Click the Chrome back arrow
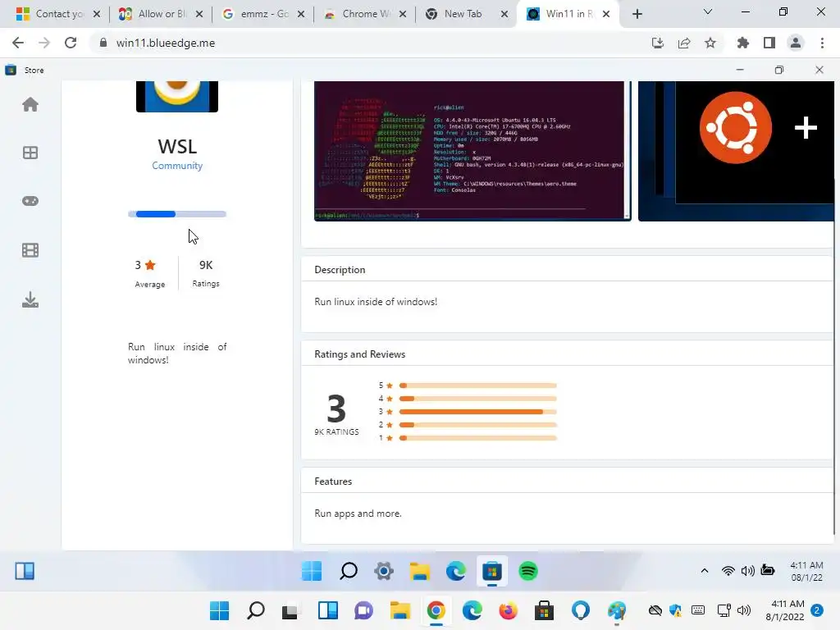This screenshot has width=840, height=630. click(18, 43)
